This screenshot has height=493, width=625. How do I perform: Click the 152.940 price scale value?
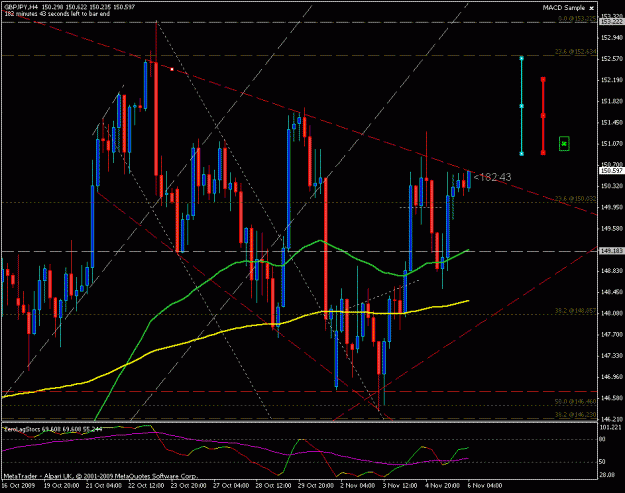pos(611,37)
